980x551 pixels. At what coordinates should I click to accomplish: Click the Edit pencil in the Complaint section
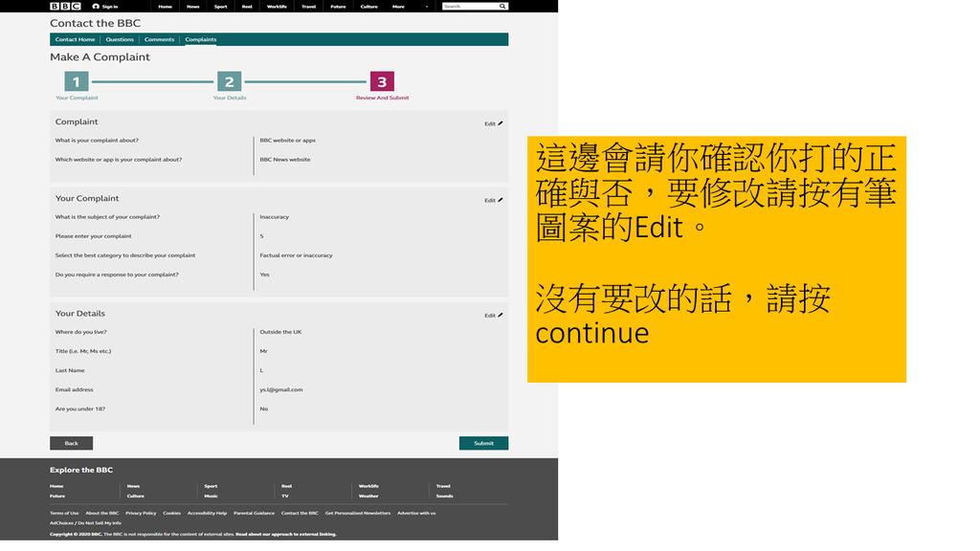click(x=500, y=123)
